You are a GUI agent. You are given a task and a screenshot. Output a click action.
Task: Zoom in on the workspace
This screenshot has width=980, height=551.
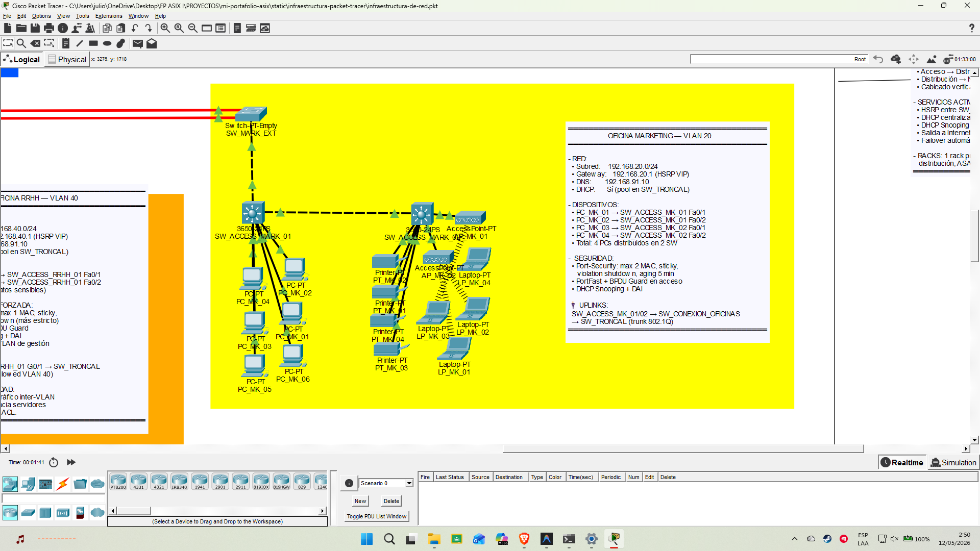(x=165, y=28)
